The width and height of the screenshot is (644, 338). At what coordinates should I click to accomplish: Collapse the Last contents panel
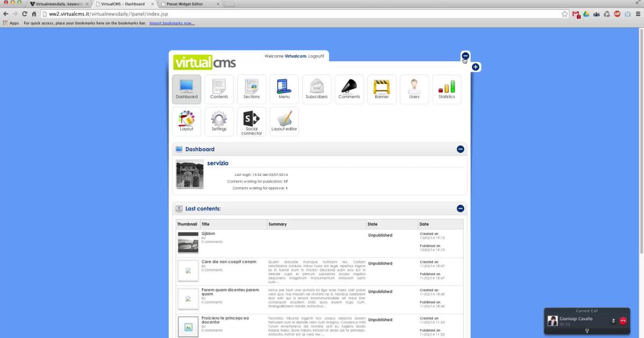pos(460,209)
